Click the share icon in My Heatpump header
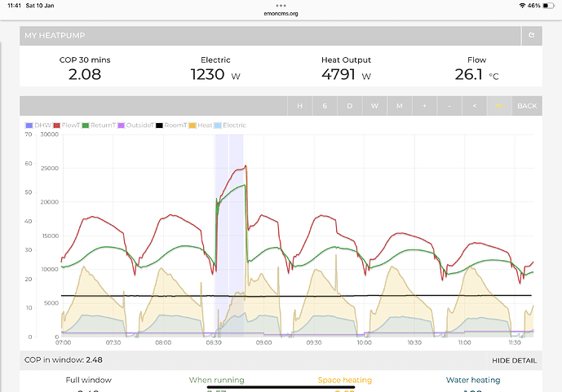The height and width of the screenshot is (392, 562). pos(532,36)
